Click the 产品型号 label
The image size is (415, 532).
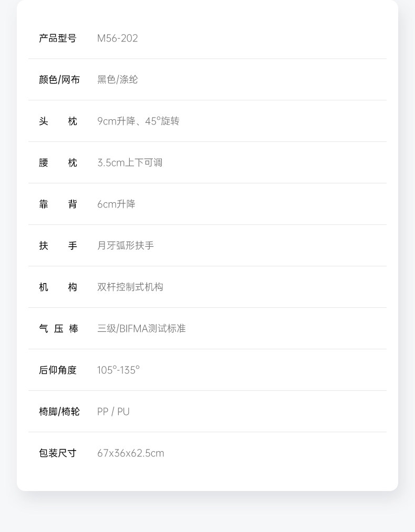[x=57, y=38]
